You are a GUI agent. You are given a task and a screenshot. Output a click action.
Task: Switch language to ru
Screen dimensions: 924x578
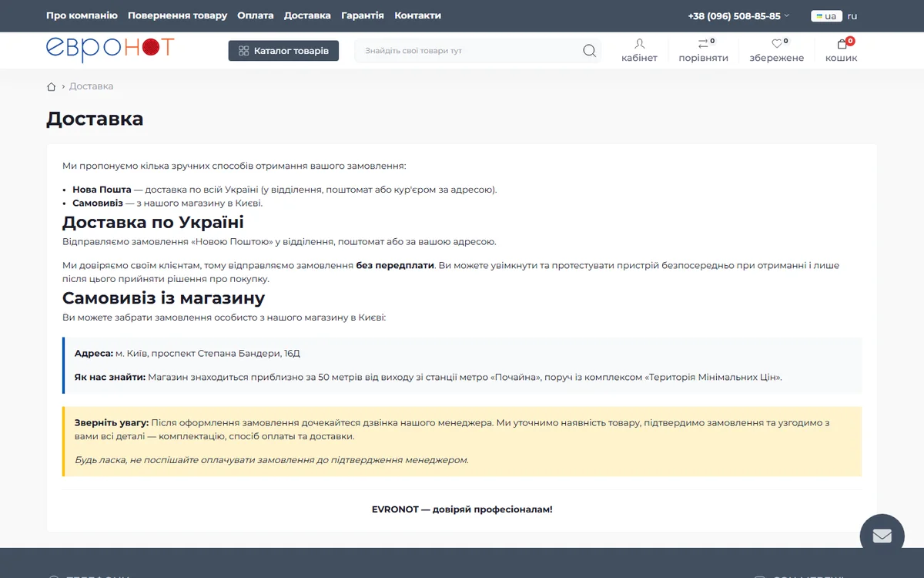coord(852,16)
